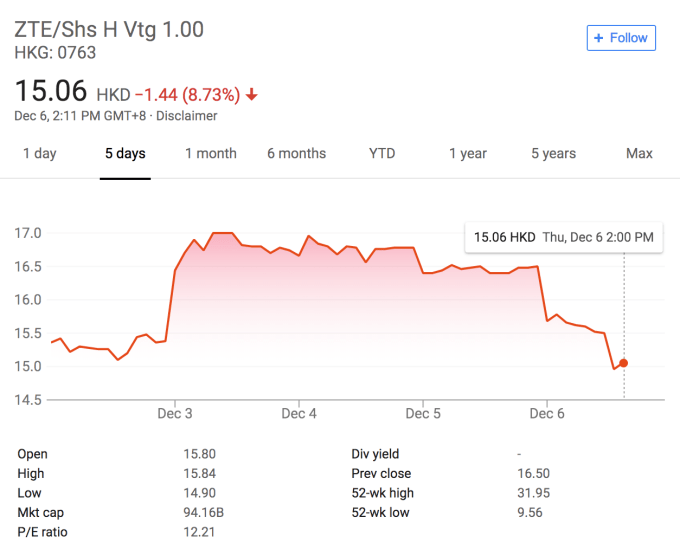Show the 1 year chart
The width and height of the screenshot is (680, 556).
[x=467, y=153]
